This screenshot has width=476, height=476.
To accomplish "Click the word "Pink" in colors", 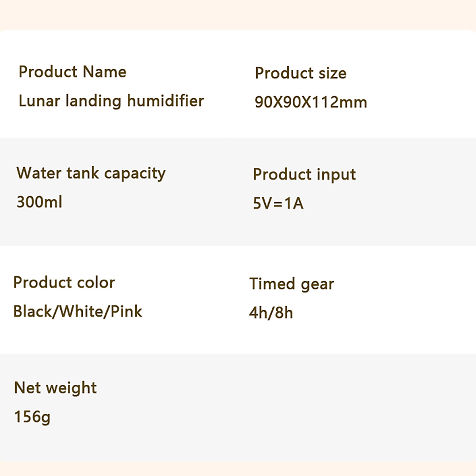I will (126, 311).
